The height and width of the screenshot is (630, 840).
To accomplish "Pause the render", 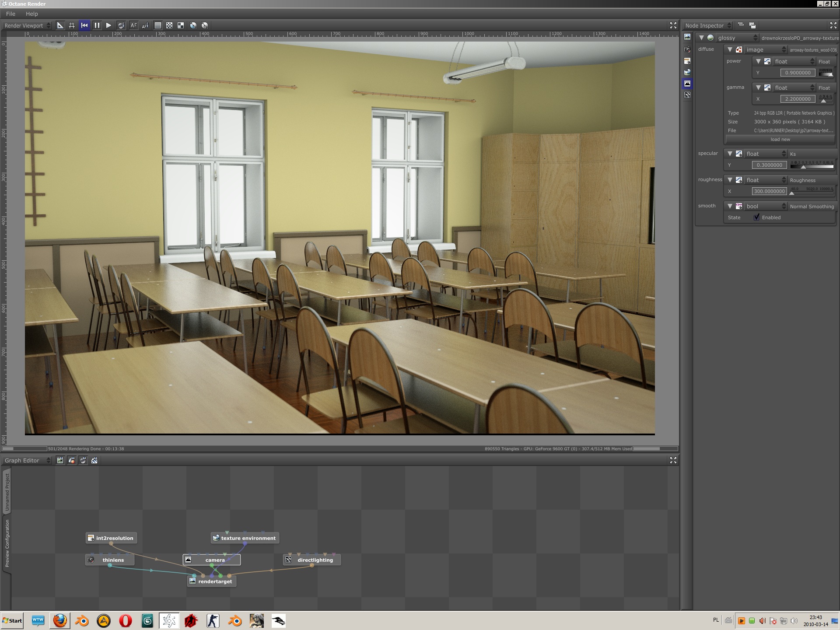I will pos(97,25).
